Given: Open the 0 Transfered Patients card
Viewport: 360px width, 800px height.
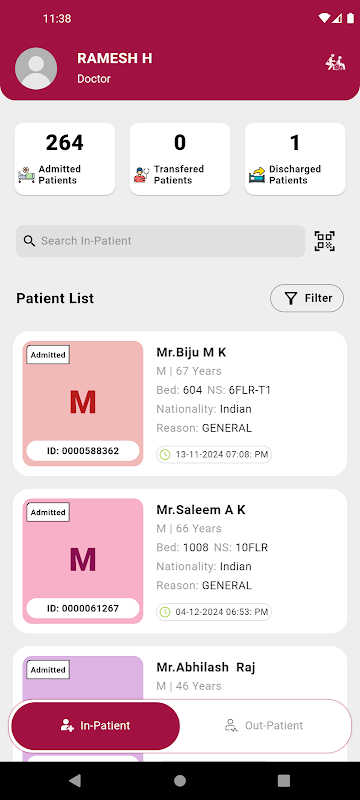Looking at the screenshot, I should point(180,159).
